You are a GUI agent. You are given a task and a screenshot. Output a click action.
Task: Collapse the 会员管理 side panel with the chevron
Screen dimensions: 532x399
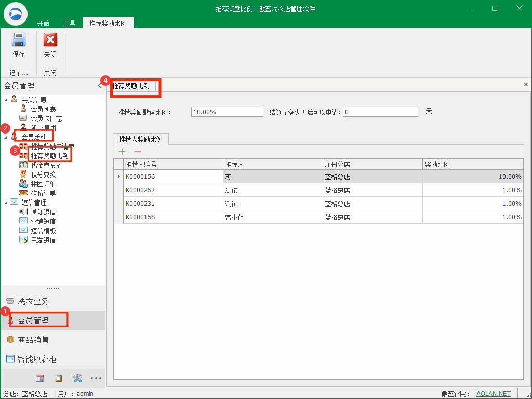(x=100, y=86)
